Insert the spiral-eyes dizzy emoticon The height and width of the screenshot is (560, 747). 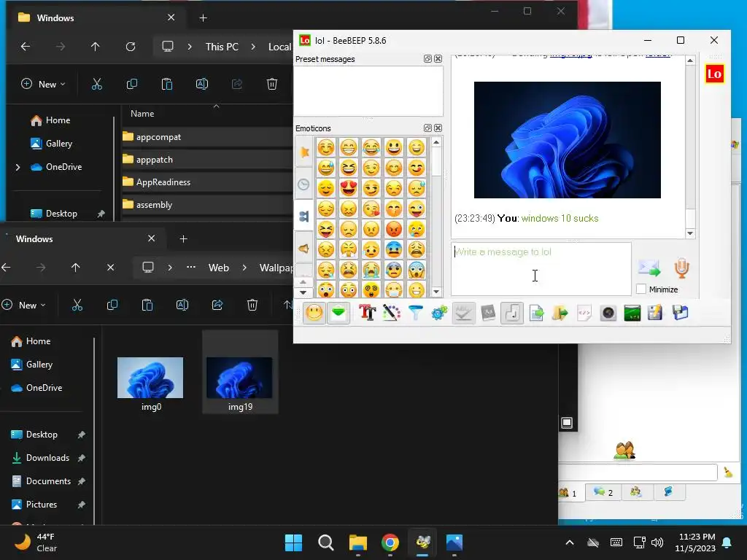point(371,289)
